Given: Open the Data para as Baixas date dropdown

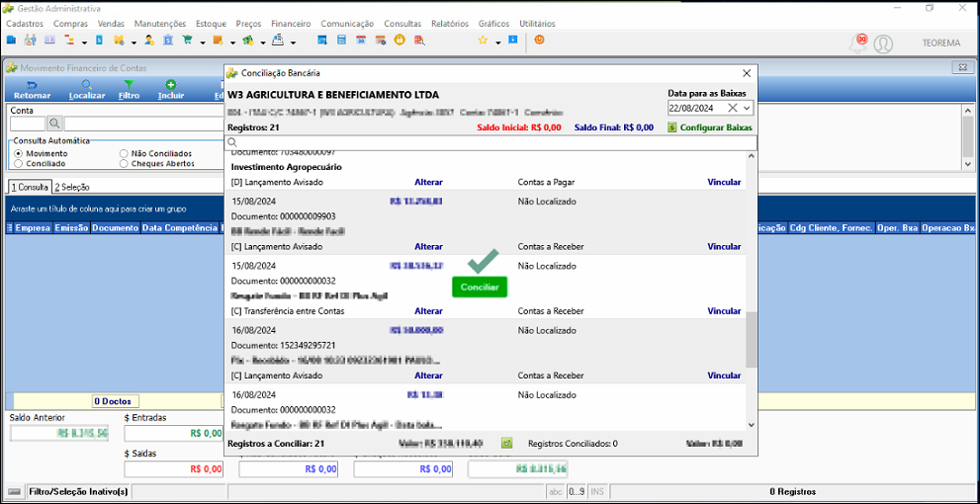Looking at the screenshot, I should click(x=747, y=108).
